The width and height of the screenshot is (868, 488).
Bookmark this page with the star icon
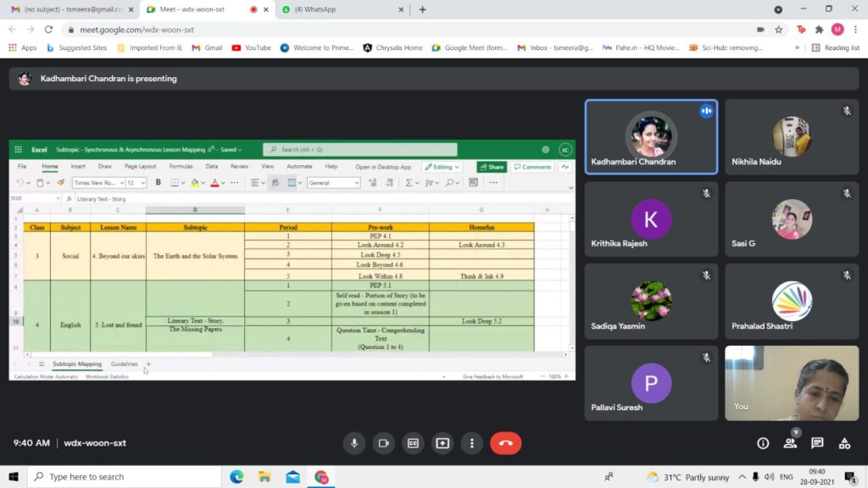point(778,29)
